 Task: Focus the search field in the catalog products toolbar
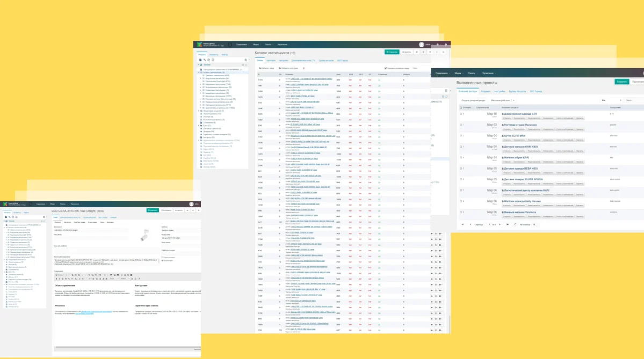[421, 68]
